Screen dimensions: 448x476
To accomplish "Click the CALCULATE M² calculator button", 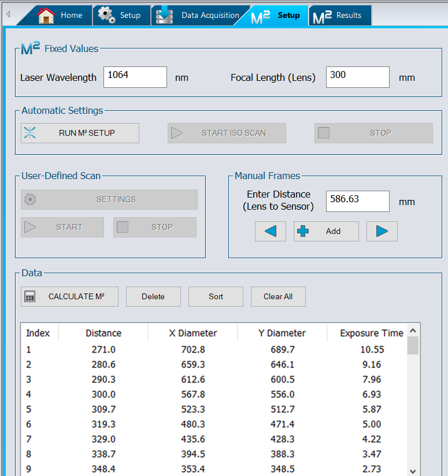I will [x=69, y=296].
